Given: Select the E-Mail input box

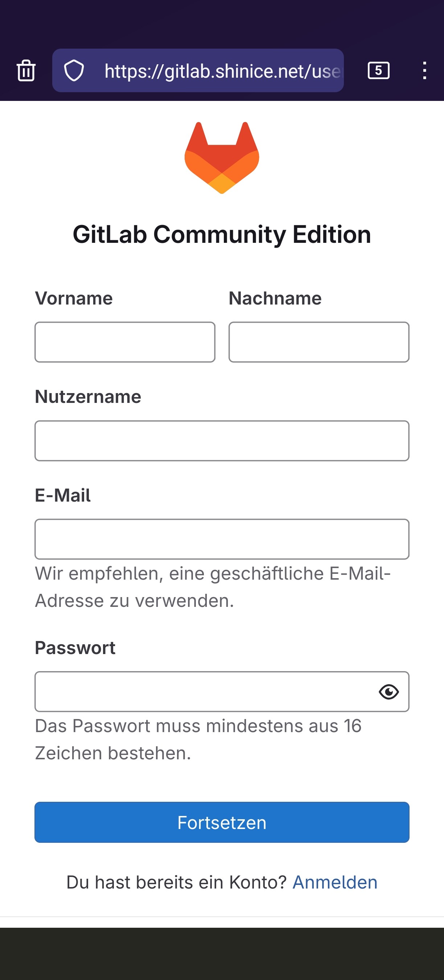Looking at the screenshot, I should click(222, 539).
